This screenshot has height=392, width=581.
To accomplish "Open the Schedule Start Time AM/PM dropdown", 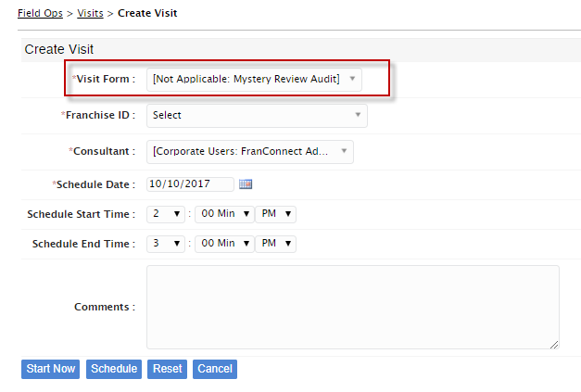I will [x=276, y=214].
